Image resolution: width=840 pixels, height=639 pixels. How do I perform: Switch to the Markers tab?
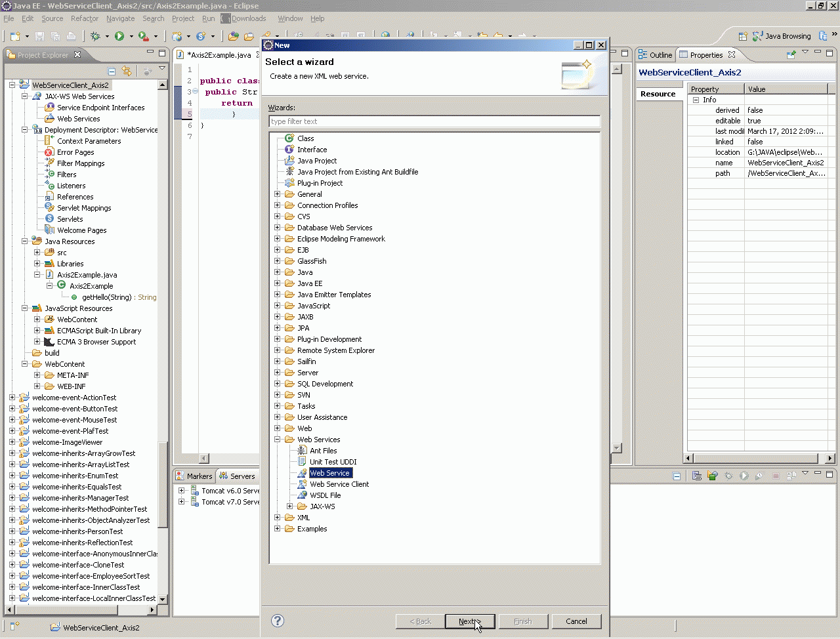tap(194, 476)
